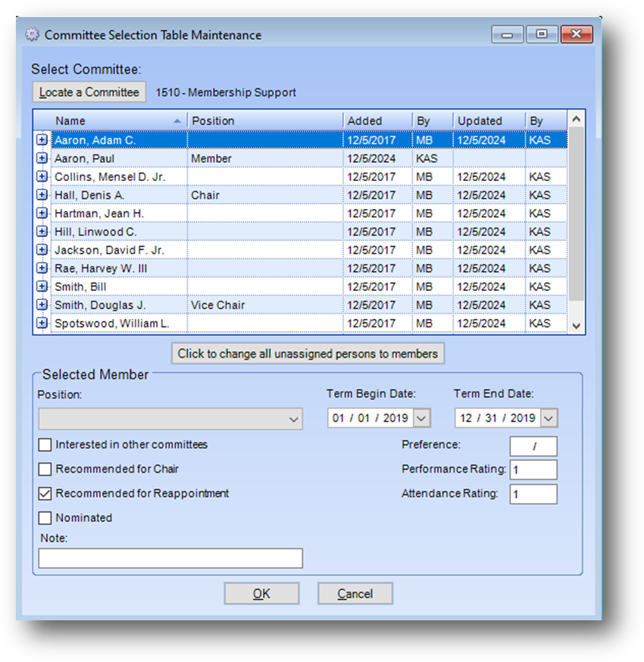Close the Committee Selection Table Maintenance window
This screenshot has height=662, width=644.
point(577,34)
